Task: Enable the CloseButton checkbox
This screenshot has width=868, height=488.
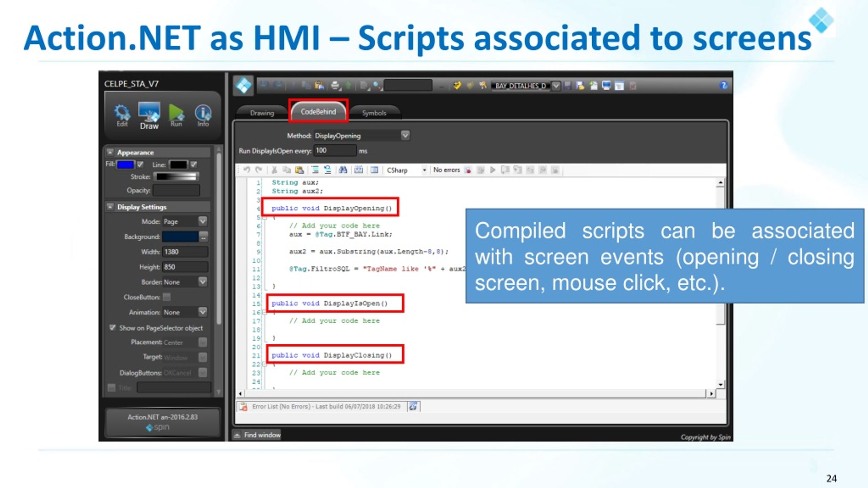Action: pyautogui.click(x=166, y=297)
